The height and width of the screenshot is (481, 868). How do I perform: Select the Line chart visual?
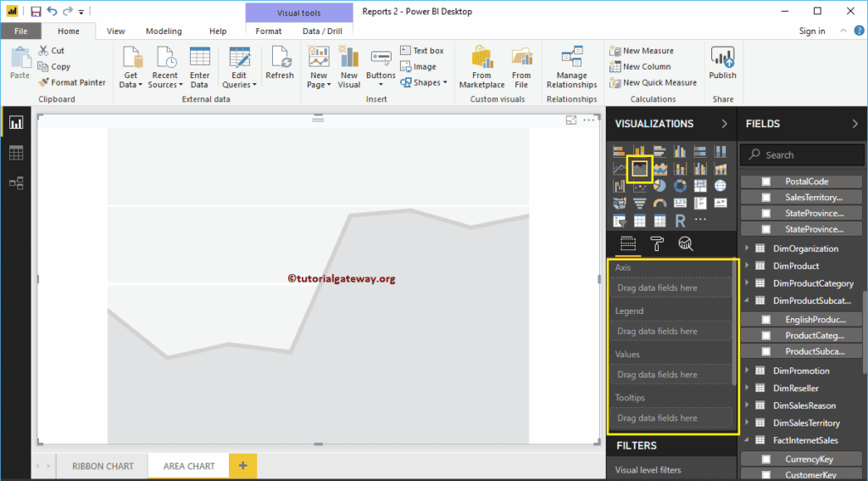coord(619,169)
